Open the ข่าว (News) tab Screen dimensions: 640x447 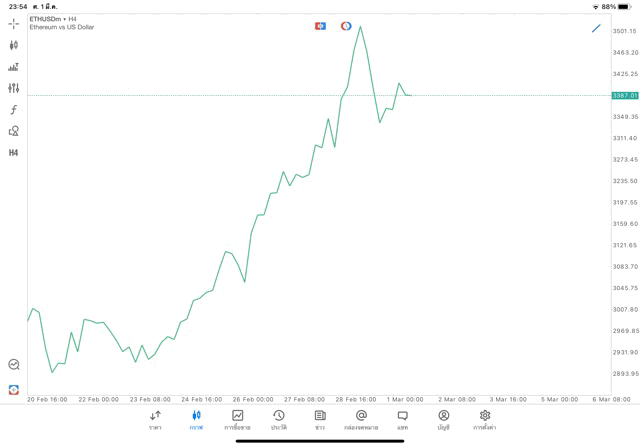click(320, 420)
